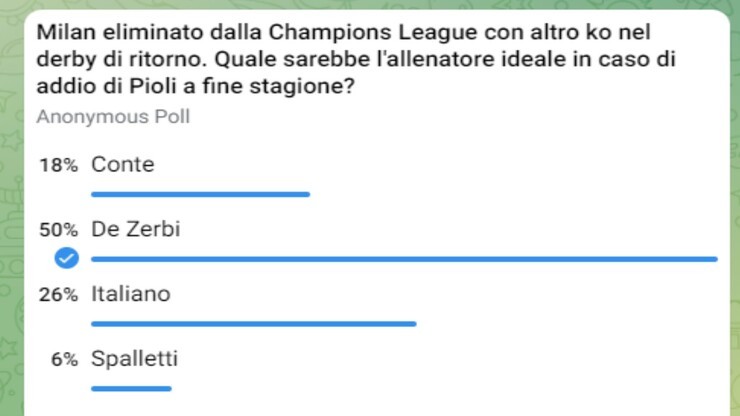Click the blue checkmark beside De Zerbi
The height and width of the screenshot is (416, 740).
click(67, 259)
